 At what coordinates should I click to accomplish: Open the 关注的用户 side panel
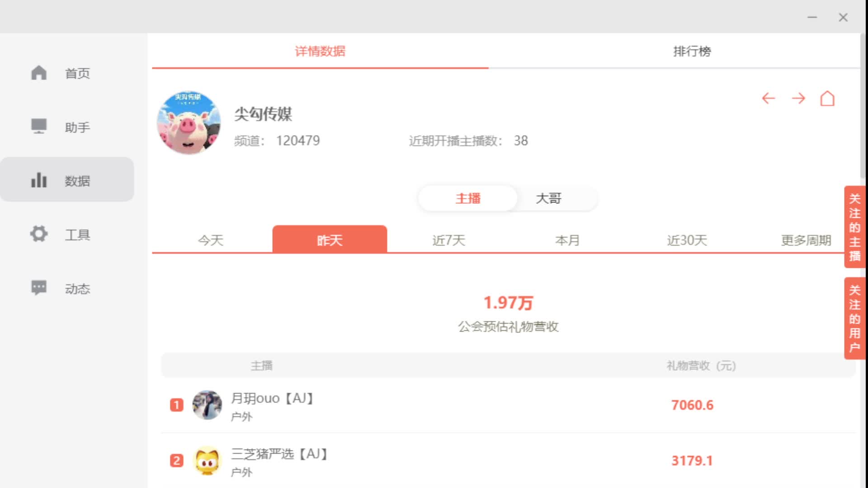(x=854, y=319)
